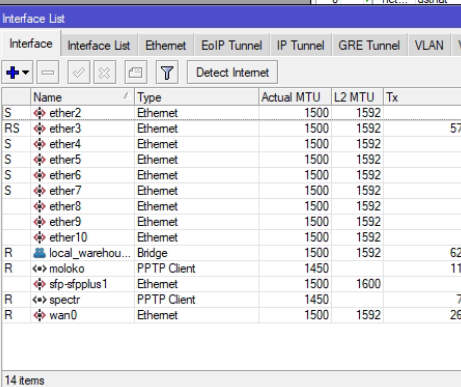Sort by the Tx column header
The height and width of the screenshot is (387, 461).
tap(422, 97)
